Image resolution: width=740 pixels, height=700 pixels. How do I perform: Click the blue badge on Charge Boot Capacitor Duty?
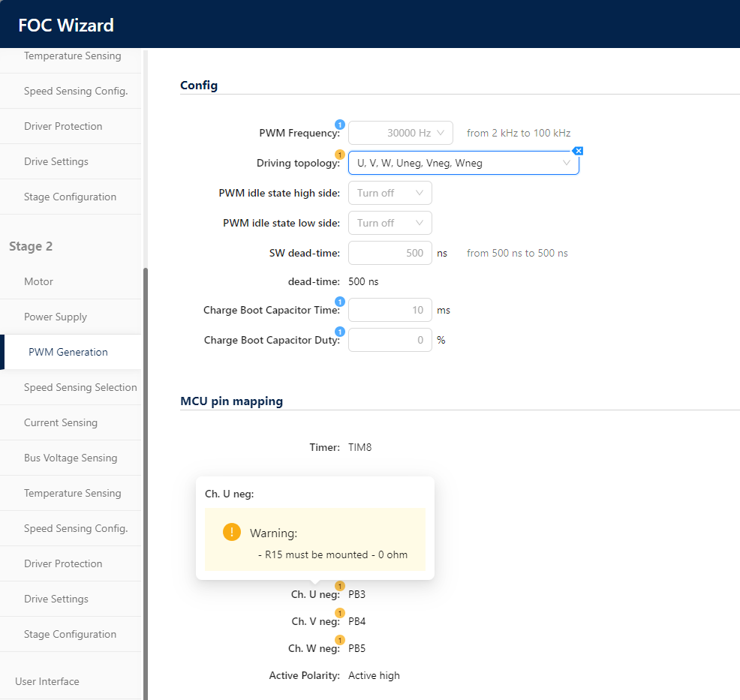339,332
